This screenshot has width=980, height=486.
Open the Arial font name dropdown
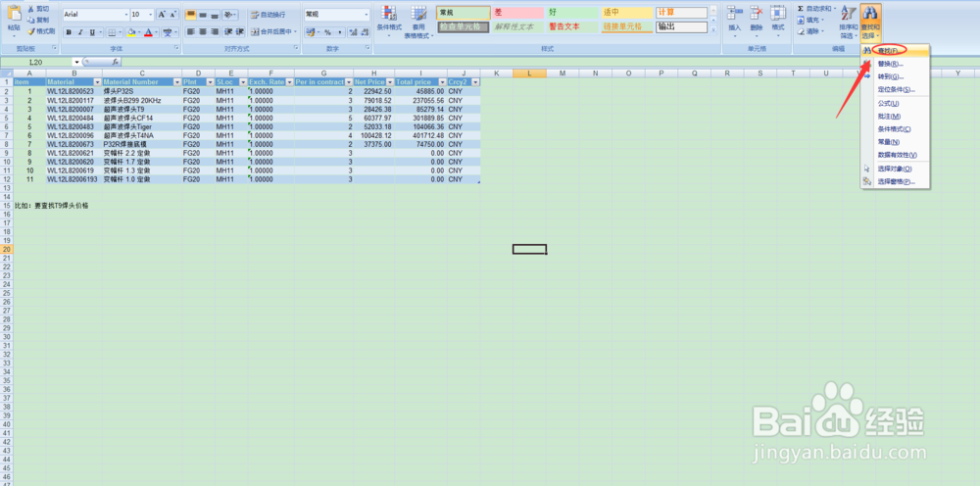(x=124, y=15)
